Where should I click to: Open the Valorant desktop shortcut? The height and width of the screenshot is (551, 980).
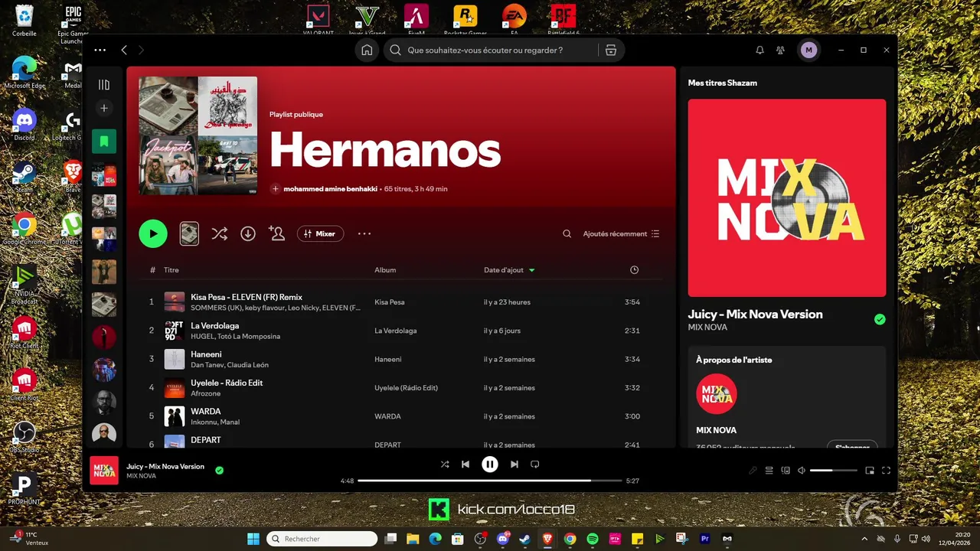point(318,20)
